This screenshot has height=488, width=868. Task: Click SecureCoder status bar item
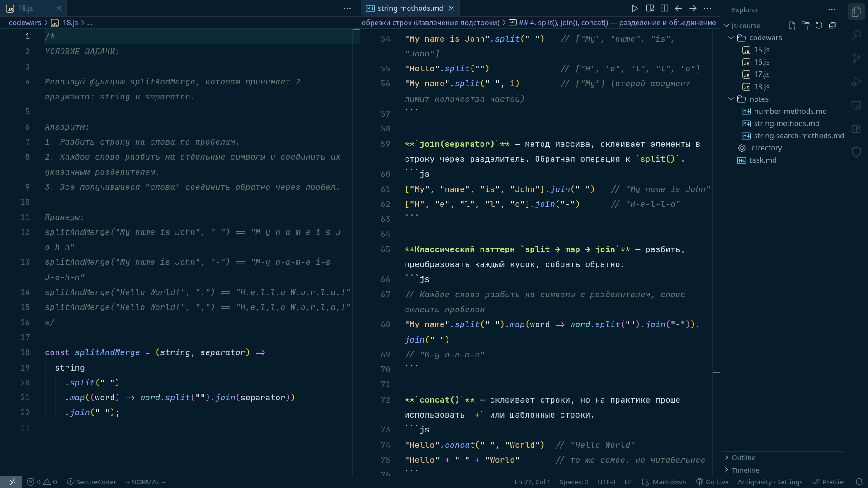[91, 482]
